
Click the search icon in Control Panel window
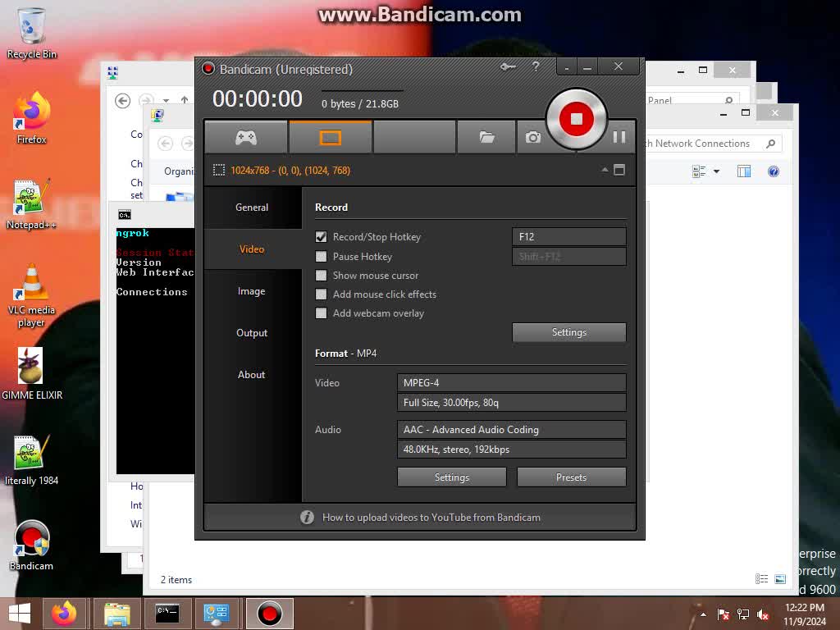728,100
